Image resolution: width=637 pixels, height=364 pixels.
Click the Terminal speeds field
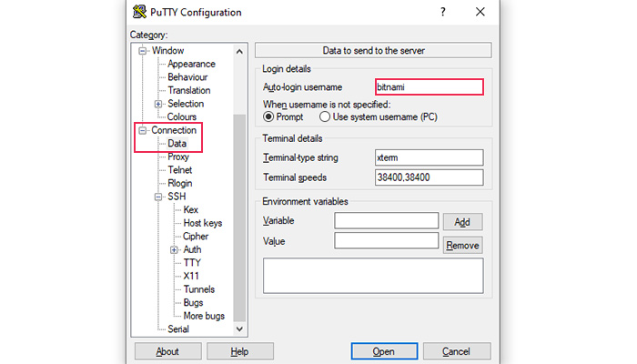tap(429, 177)
